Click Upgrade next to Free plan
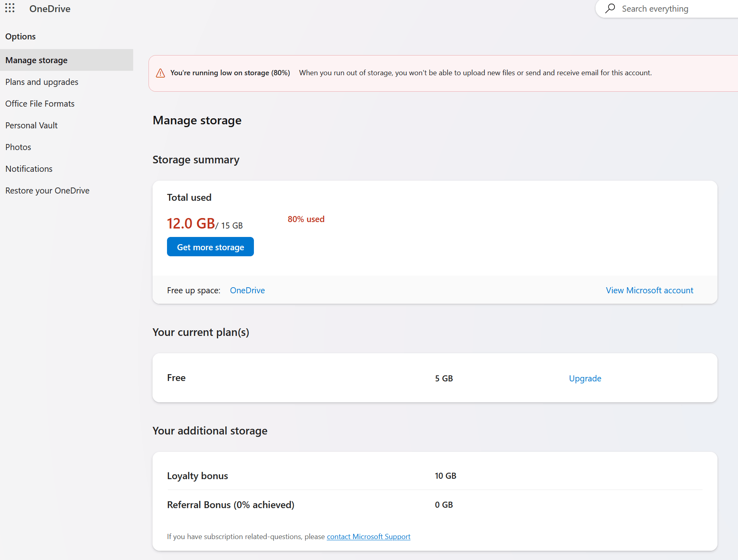This screenshot has width=738, height=560. pyautogui.click(x=585, y=379)
